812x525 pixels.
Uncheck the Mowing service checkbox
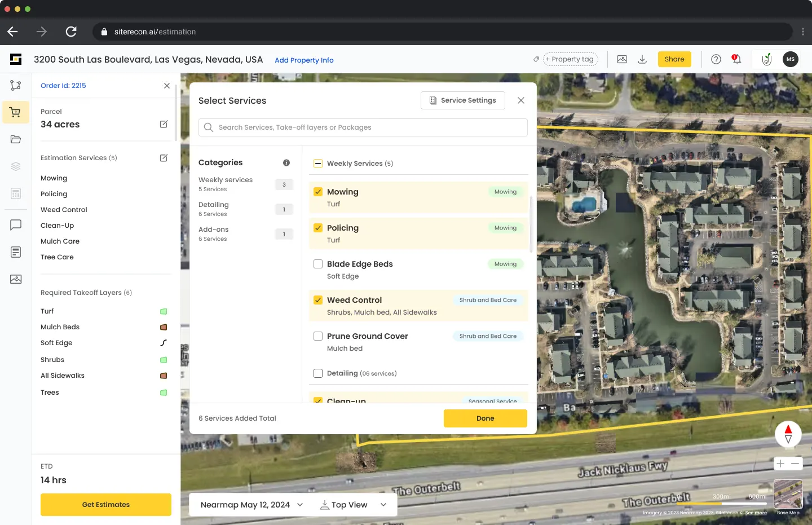318,192
